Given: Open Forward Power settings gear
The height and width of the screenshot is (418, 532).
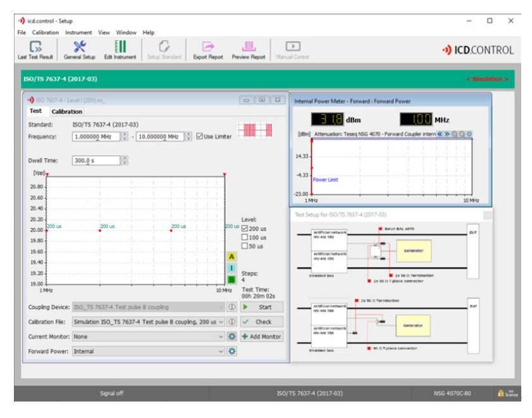Looking at the screenshot, I should (x=232, y=351).
